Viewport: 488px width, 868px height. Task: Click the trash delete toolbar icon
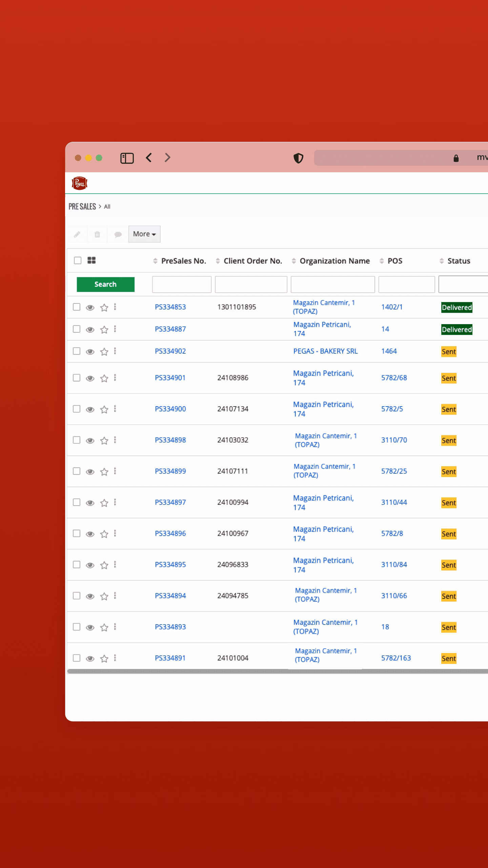click(x=97, y=234)
